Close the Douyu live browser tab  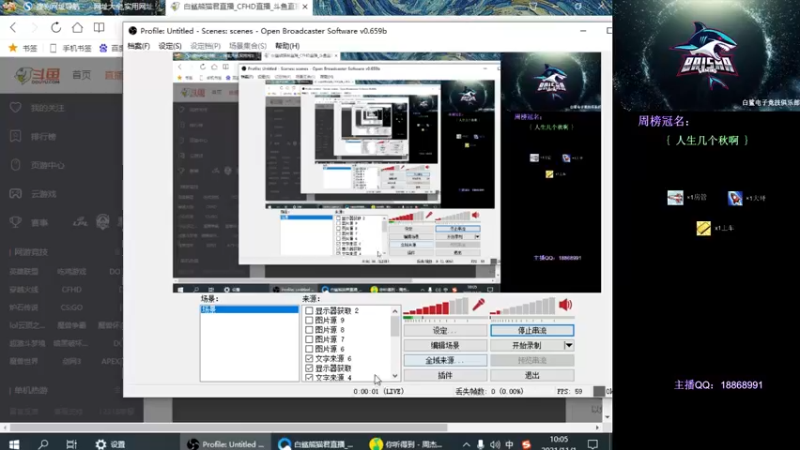pyautogui.click(x=305, y=7)
